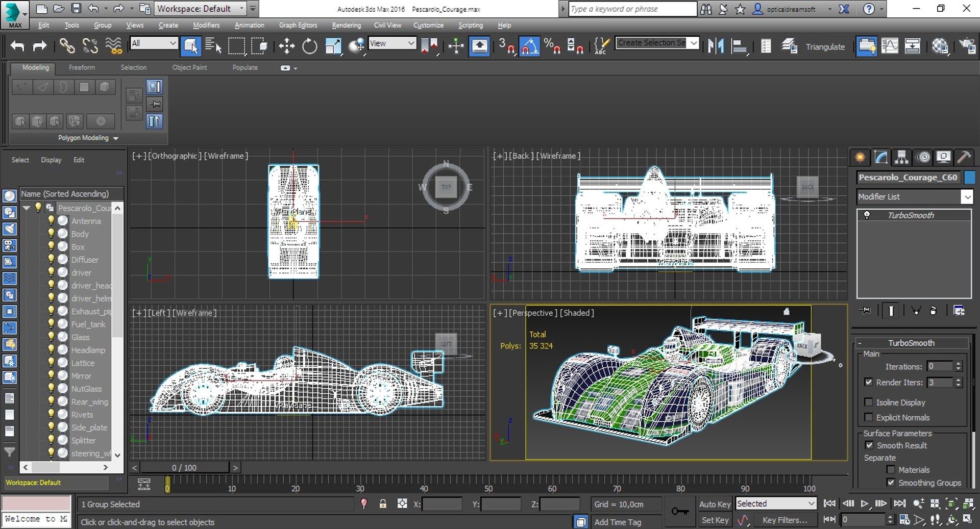Enable the Isoline Display checkbox
The width and height of the screenshot is (980, 529).
tap(869, 402)
